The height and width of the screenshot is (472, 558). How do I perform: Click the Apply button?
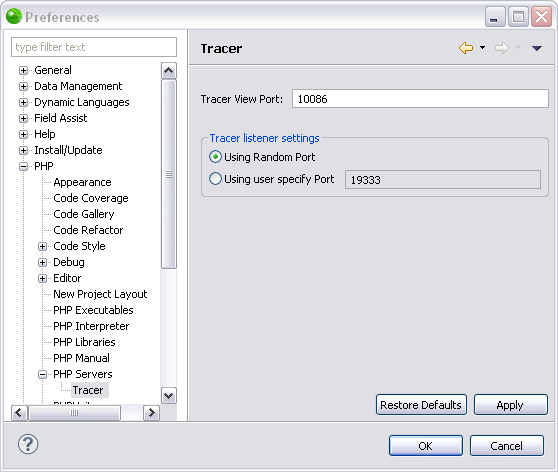510,405
